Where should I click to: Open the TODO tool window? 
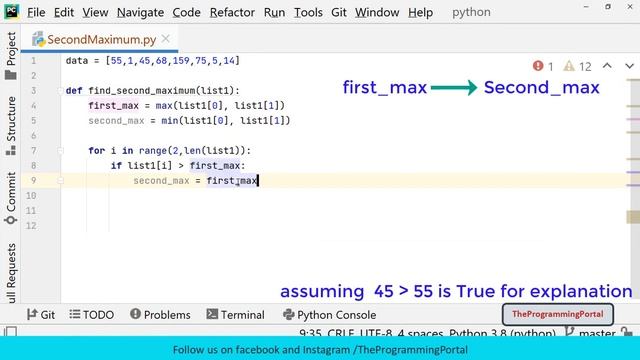[91, 315]
